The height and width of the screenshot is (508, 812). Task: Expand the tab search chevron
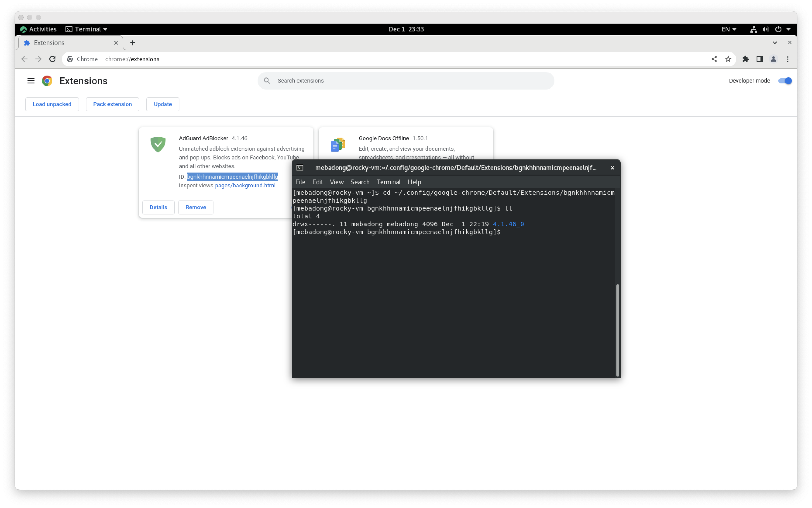pyautogui.click(x=775, y=43)
